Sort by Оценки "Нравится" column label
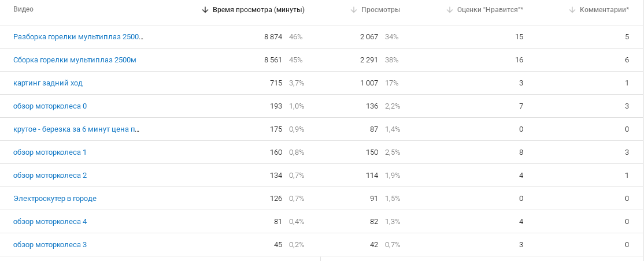 pyautogui.click(x=490, y=10)
